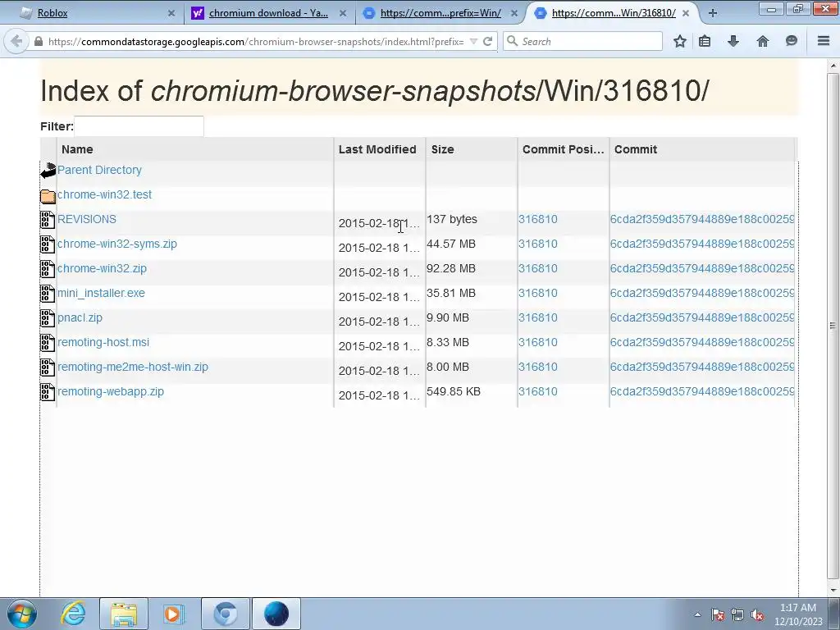Screen dimensions: 840x630
Task: Click the browser Back arrow button
Action: pos(16,41)
